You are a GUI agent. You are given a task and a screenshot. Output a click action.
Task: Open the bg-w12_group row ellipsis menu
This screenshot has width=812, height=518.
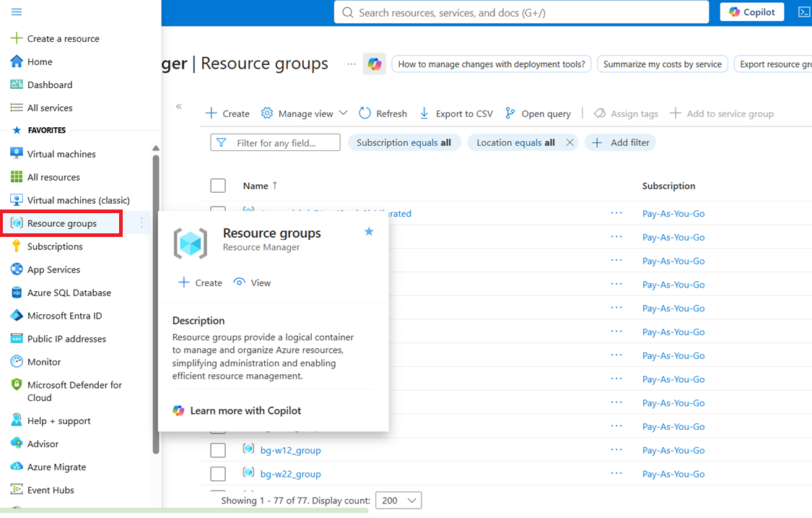click(616, 449)
